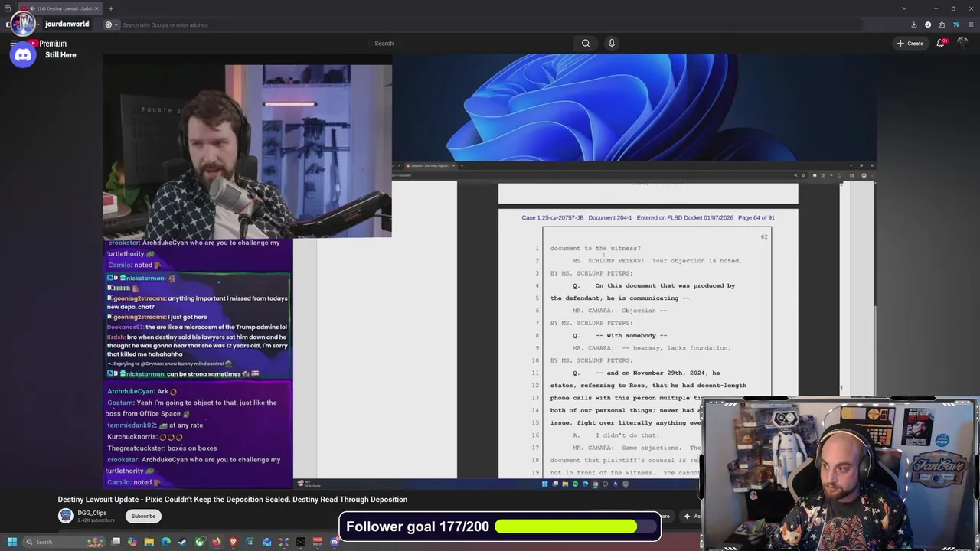Open Xbox app from taskbar
This screenshot has height=551, width=980.
pyautogui.click(x=200, y=542)
